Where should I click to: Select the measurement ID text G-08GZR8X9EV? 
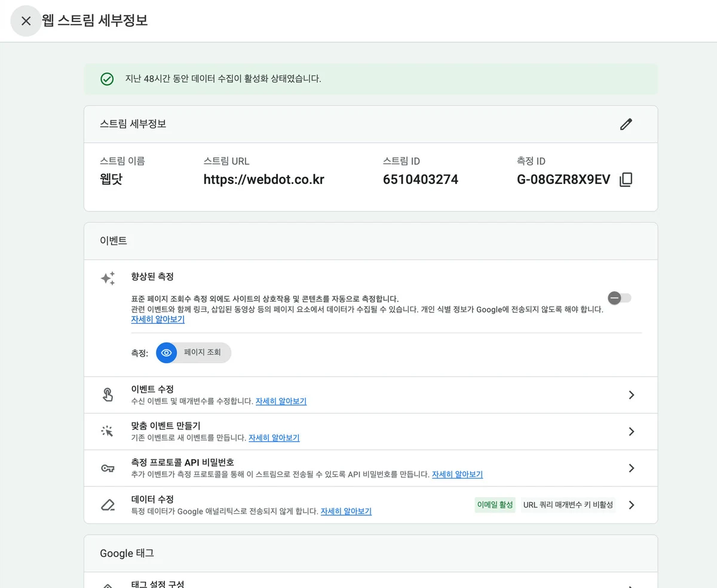[x=563, y=179]
